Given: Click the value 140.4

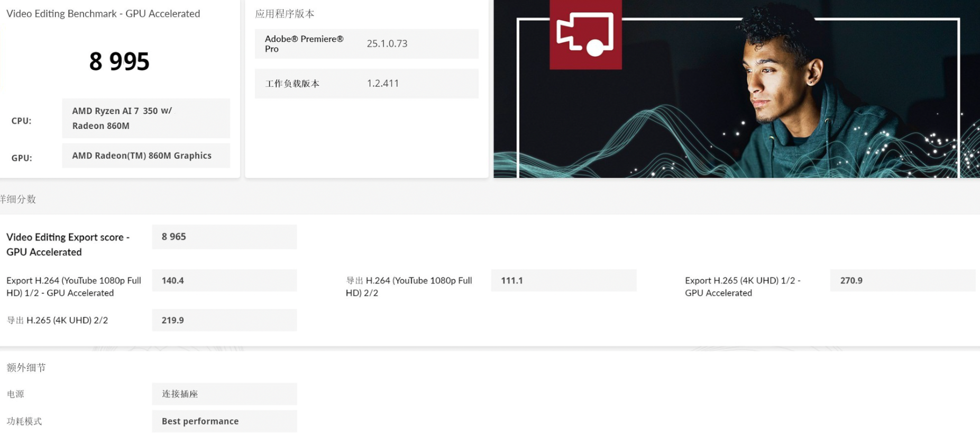Looking at the screenshot, I should pos(224,281).
